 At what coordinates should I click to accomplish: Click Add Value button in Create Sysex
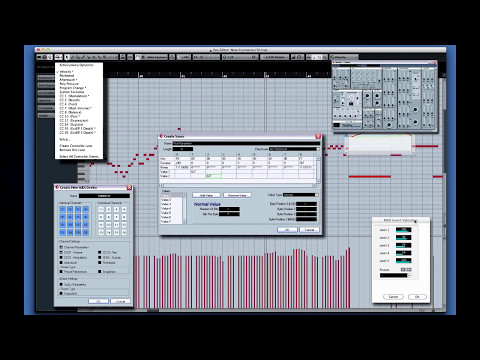[x=206, y=195]
